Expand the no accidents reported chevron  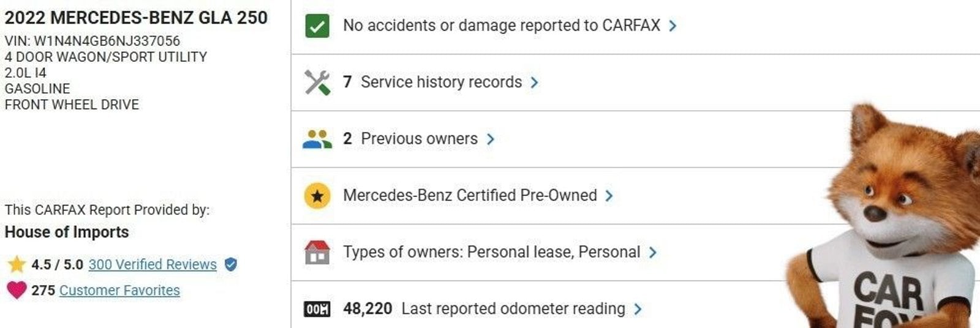673,26
